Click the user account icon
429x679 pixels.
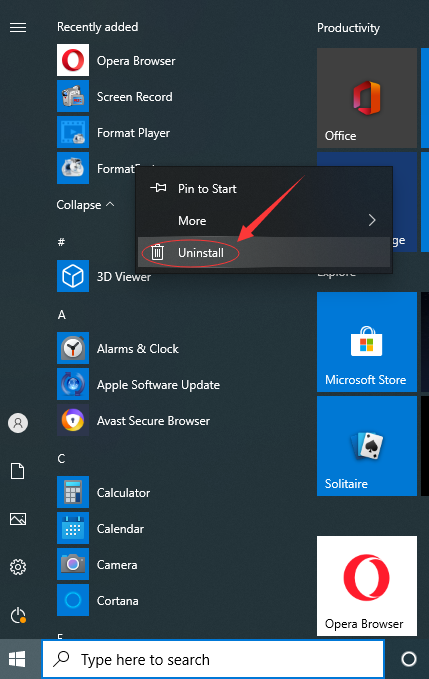(x=18, y=423)
